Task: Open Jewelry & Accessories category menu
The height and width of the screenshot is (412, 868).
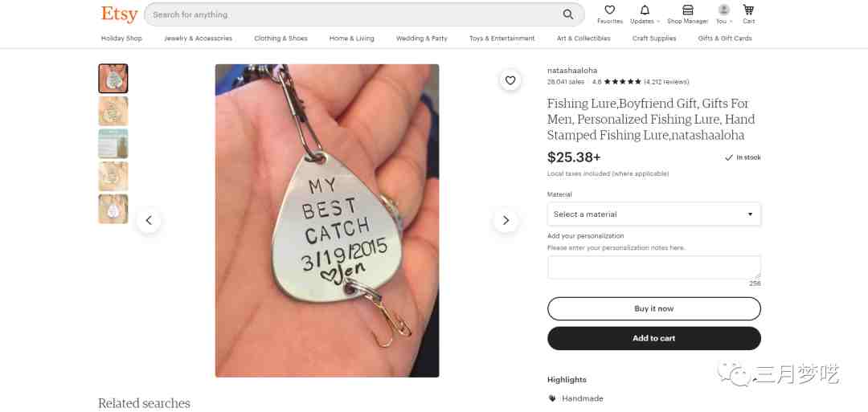Action: 199,39
